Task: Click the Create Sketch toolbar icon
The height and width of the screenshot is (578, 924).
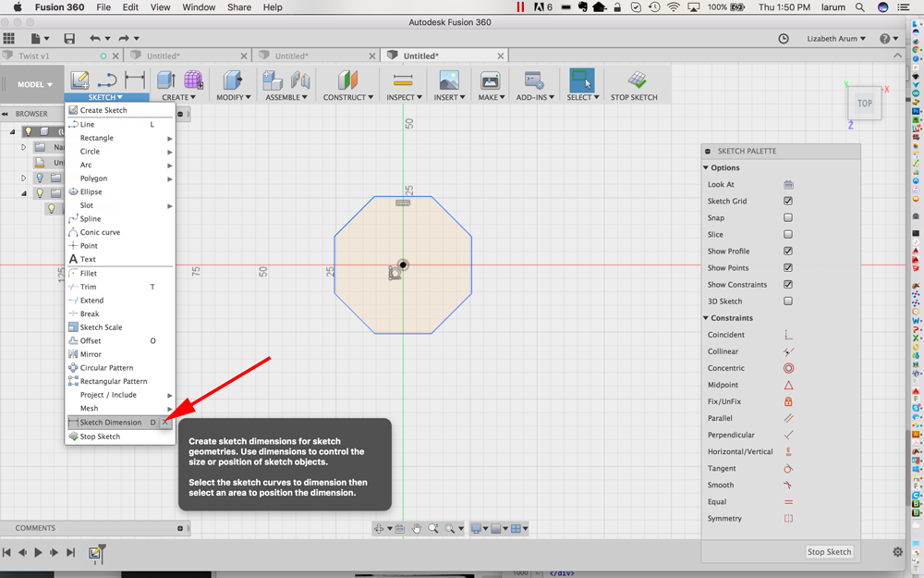Action: 79,80
